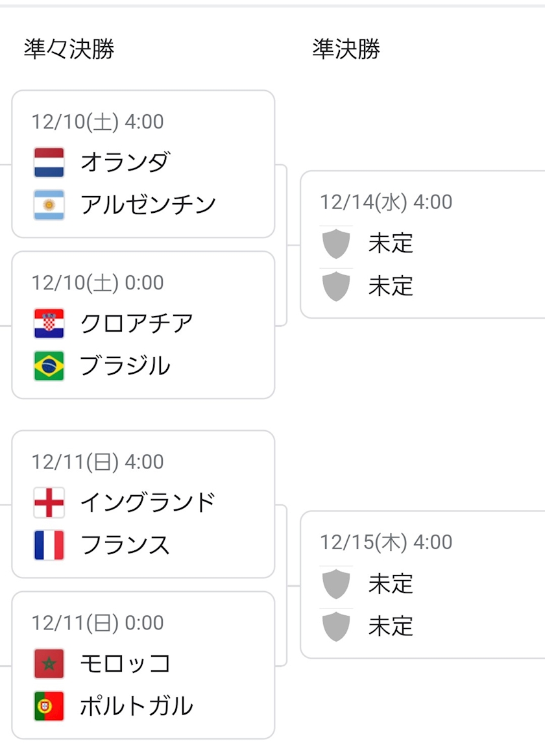
Task: Click the Portugal flag icon
Action: click(x=49, y=706)
